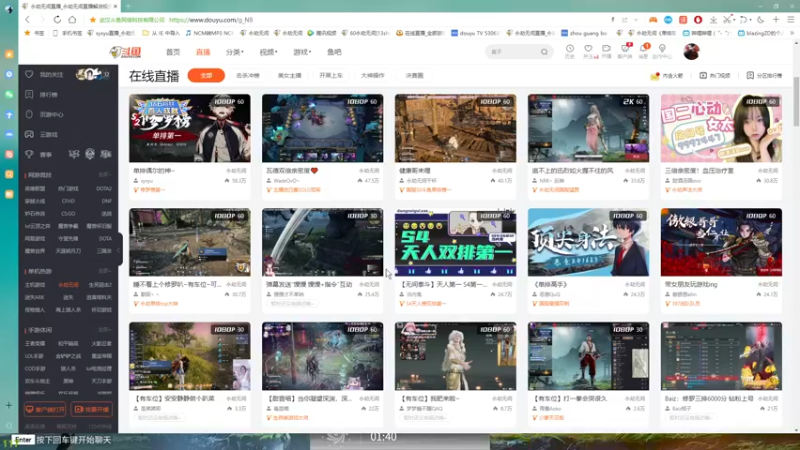Screen dimensions: 800x450
Task: Toggle the night mode moon icon
Action: (761, 20)
